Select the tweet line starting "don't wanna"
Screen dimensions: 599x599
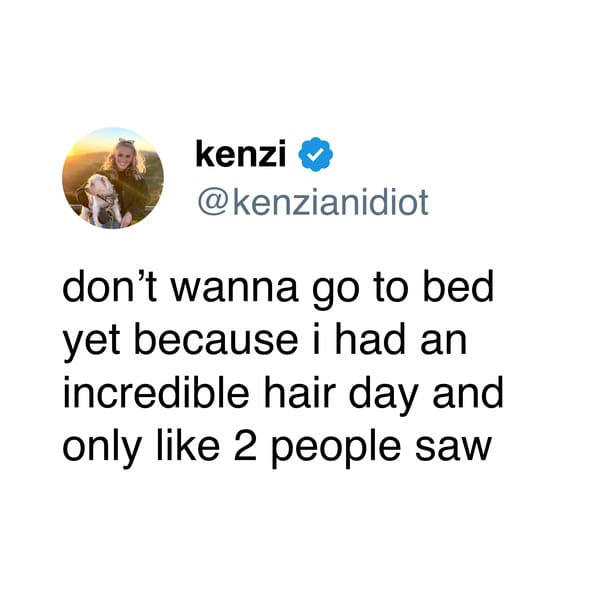click(278, 287)
